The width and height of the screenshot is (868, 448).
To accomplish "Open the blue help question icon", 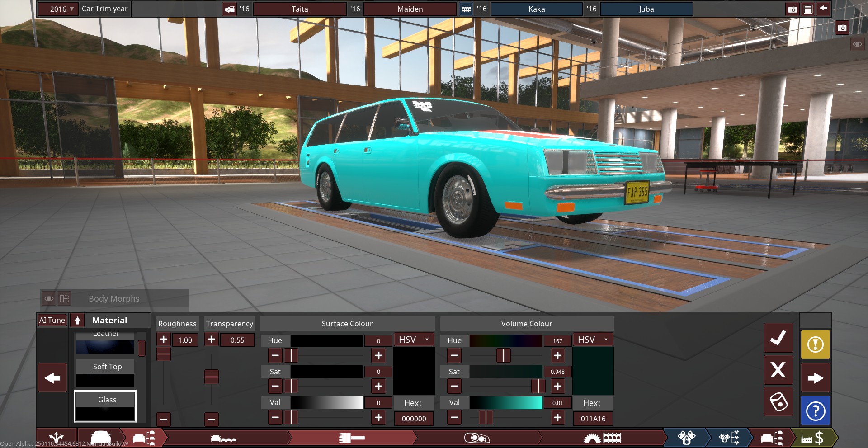I will click(815, 411).
